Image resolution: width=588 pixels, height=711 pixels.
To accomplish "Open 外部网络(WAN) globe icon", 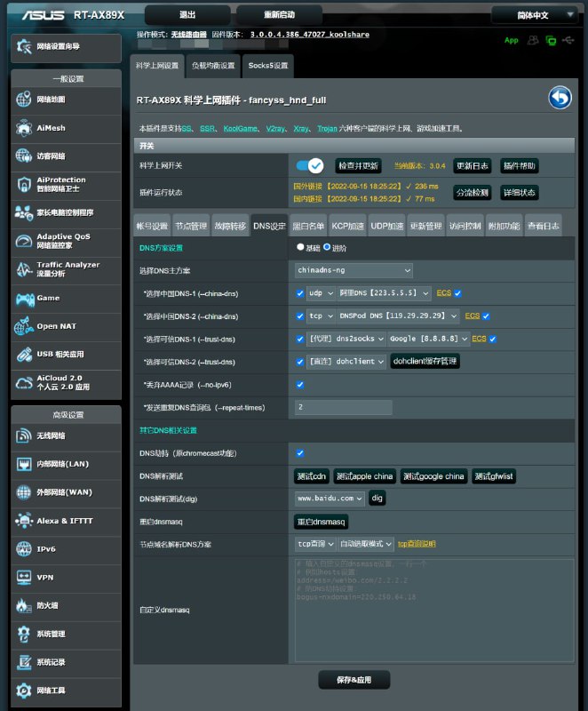I will point(24,492).
